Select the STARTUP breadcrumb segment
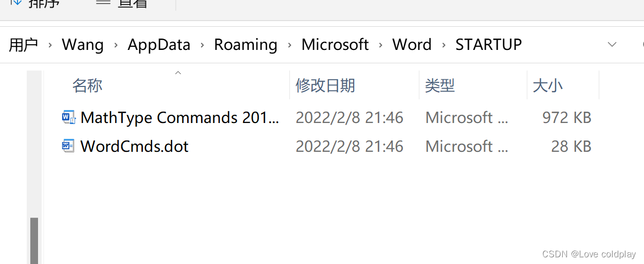This screenshot has width=644, height=264. (488, 45)
